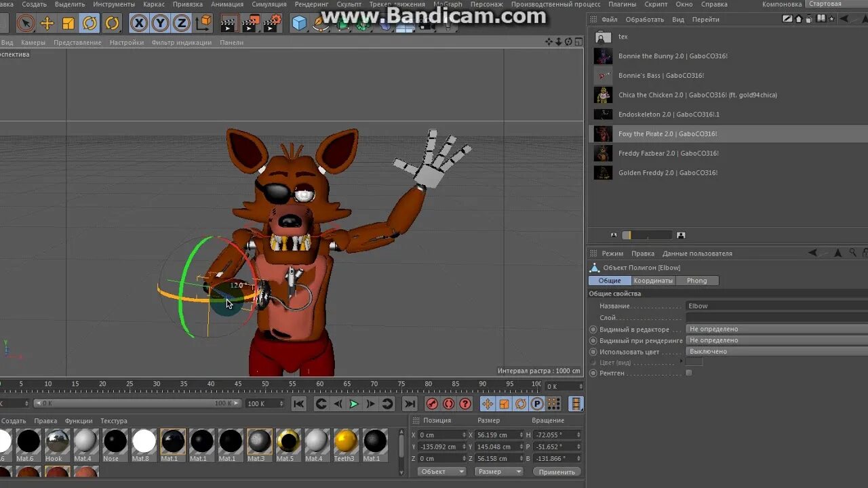Open the Создать menu in main menu
868x488 pixels.
(x=34, y=4)
